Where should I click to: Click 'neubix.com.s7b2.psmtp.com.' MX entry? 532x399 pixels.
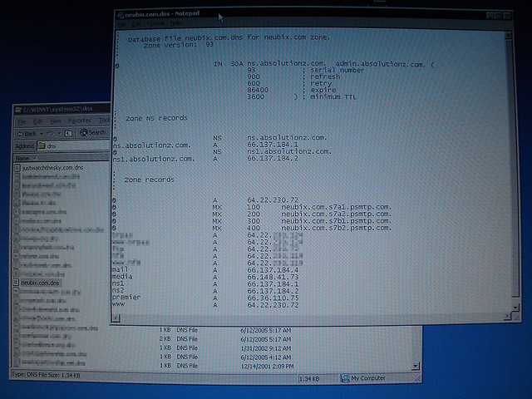(336, 228)
